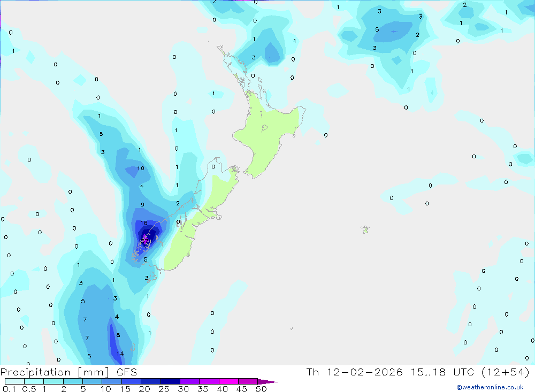Viewport: 535px width, 392px height.
Task: Click the '(12+54)' run offset text
Action: [506, 372]
